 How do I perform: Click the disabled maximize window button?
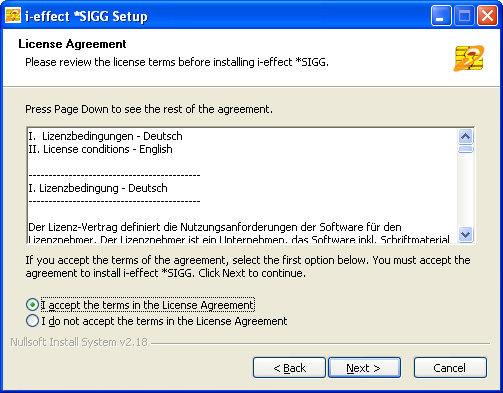pyautogui.click(x=464, y=16)
